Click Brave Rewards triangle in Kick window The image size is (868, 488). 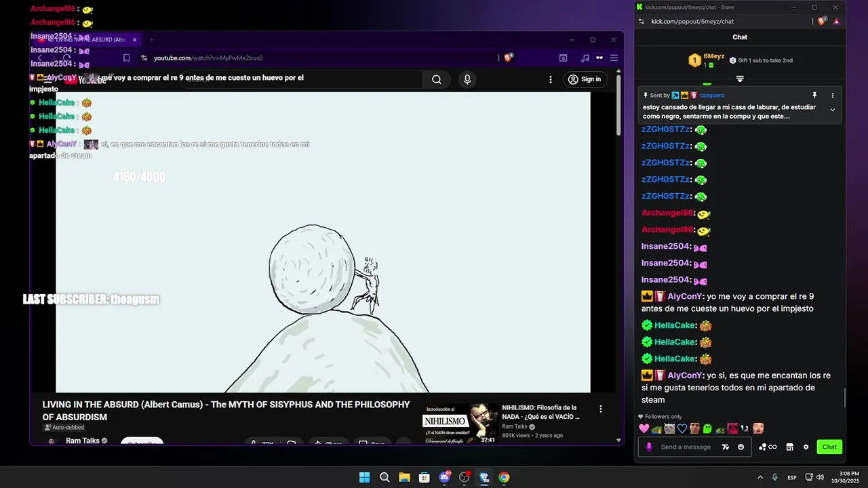pyautogui.click(x=836, y=21)
